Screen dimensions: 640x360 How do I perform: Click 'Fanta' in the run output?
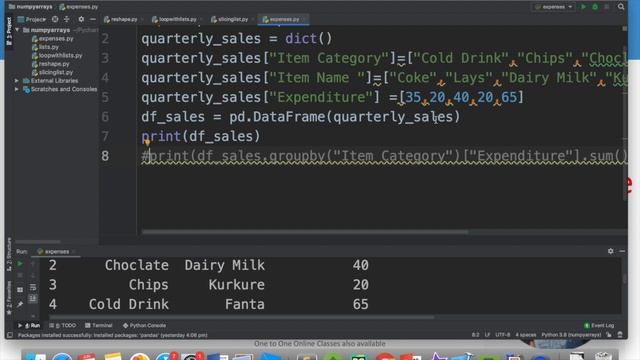tap(244, 304)
